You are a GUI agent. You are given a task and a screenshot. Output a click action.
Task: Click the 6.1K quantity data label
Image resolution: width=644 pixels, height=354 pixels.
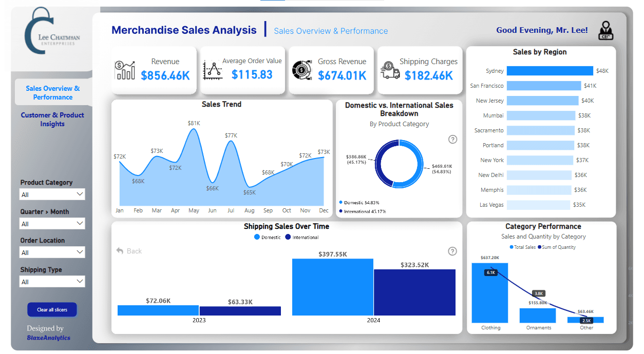490,272
